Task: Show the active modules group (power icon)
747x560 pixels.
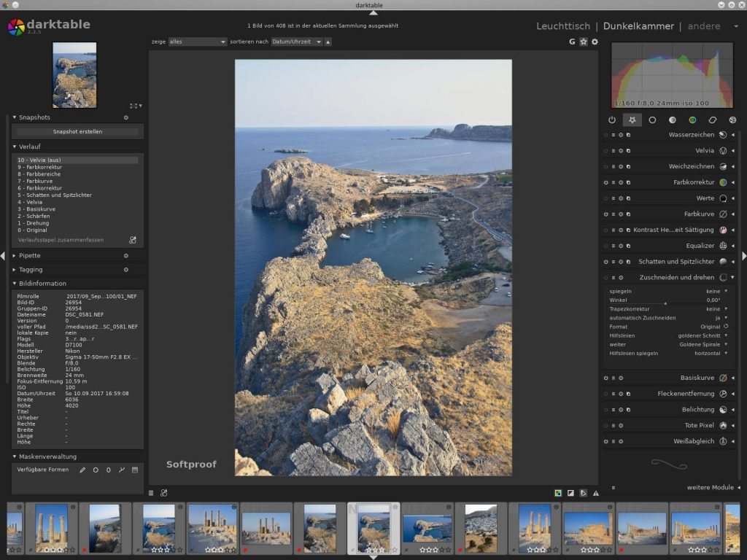Action: coord(612,120)
